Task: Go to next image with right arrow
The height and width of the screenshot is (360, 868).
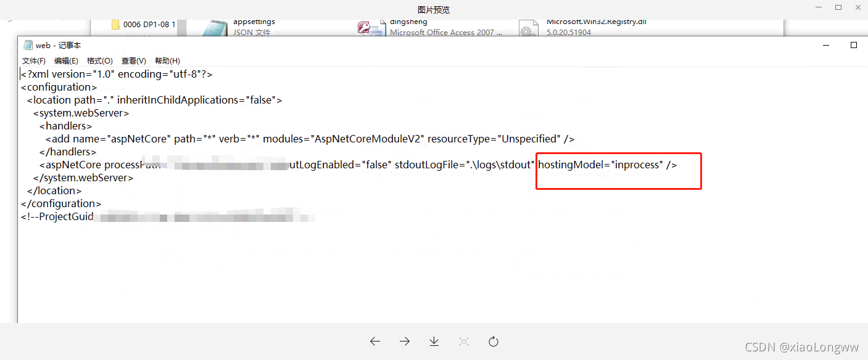Action: tap(404, 342)
